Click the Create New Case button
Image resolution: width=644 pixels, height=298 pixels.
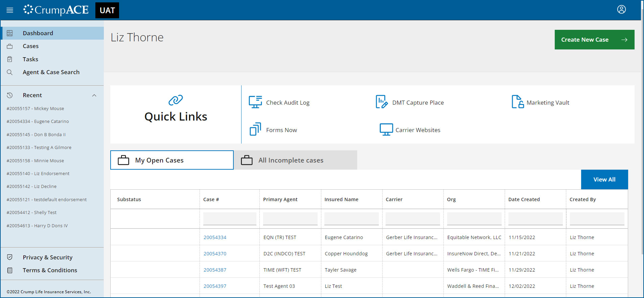point(594,40)
